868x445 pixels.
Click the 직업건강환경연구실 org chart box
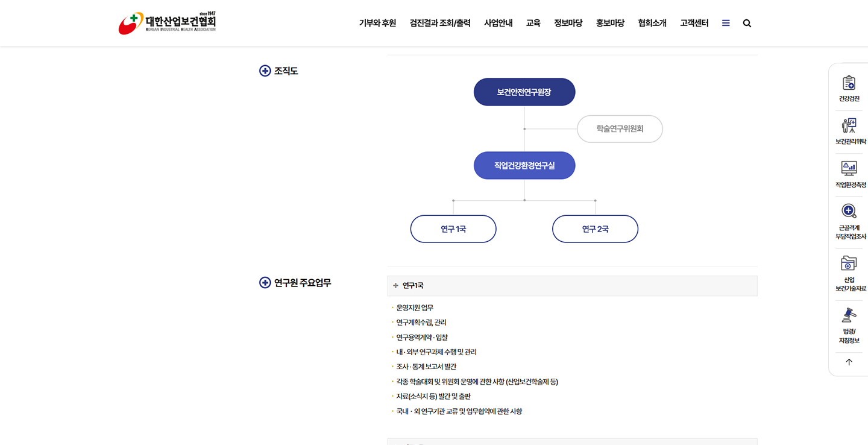[x=524, y=165]
